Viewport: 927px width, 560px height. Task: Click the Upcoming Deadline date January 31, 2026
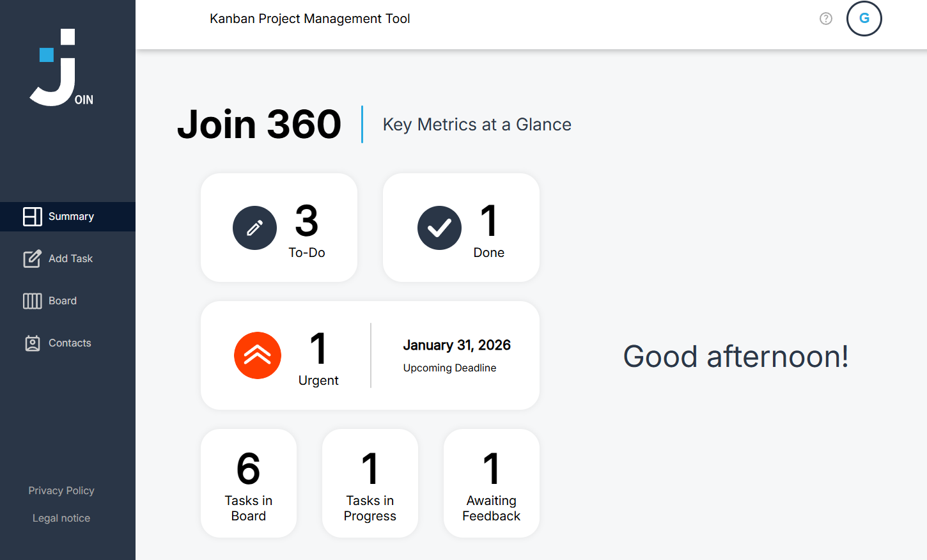(x=456, y=345)
